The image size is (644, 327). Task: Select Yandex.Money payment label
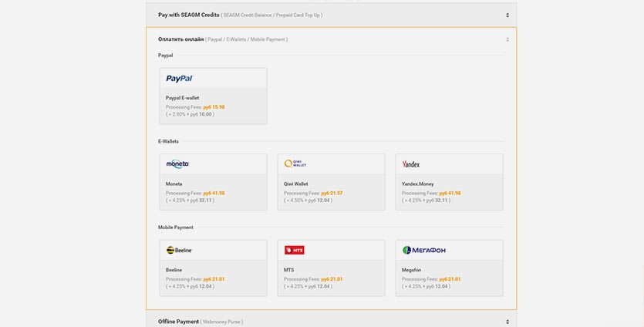click(417, 184)
